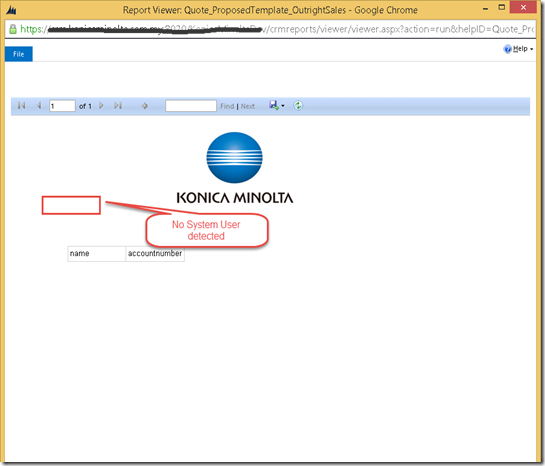Focus the find text search box

[x=191, y=106]
